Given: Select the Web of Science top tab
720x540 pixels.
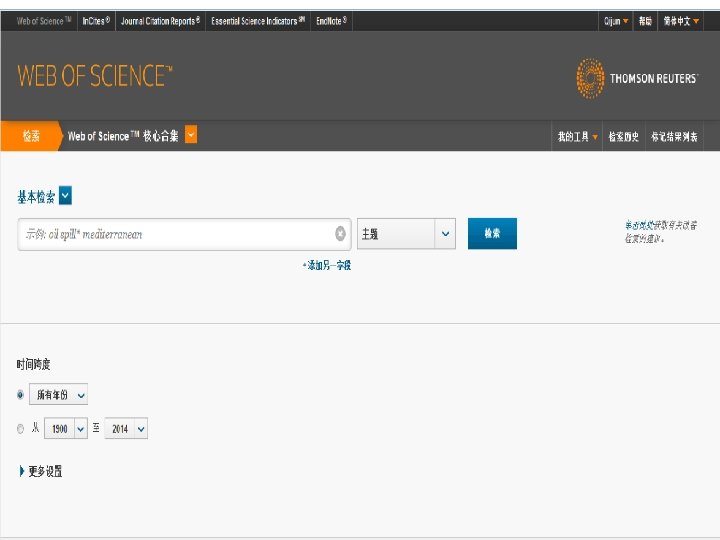Looking at the screenshot, I should pos(44,21).
